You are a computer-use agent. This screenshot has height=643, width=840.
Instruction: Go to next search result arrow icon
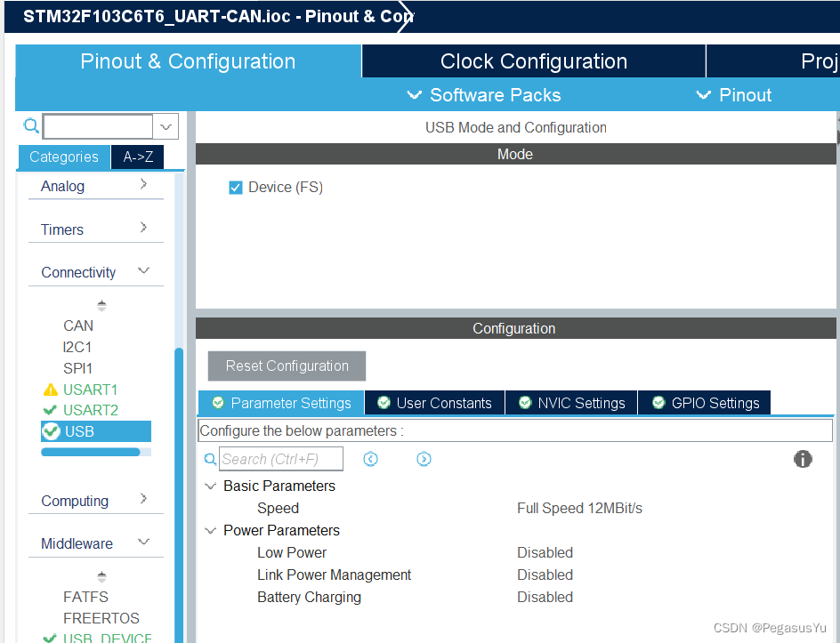tap(424, 459)
